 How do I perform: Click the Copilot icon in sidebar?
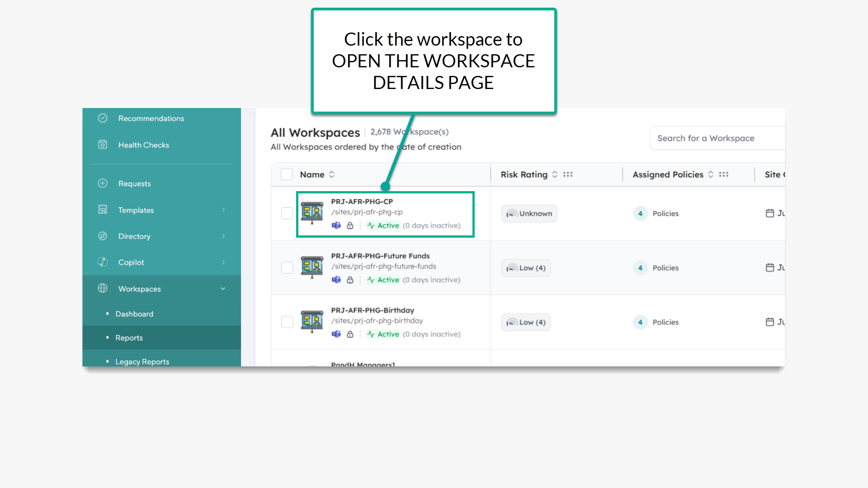tap(103, 262)
